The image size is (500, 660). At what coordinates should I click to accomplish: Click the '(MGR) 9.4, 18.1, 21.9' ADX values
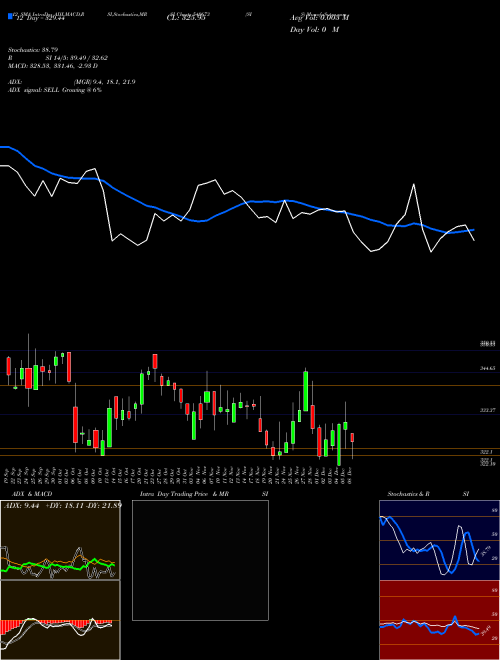click(104, 82)
